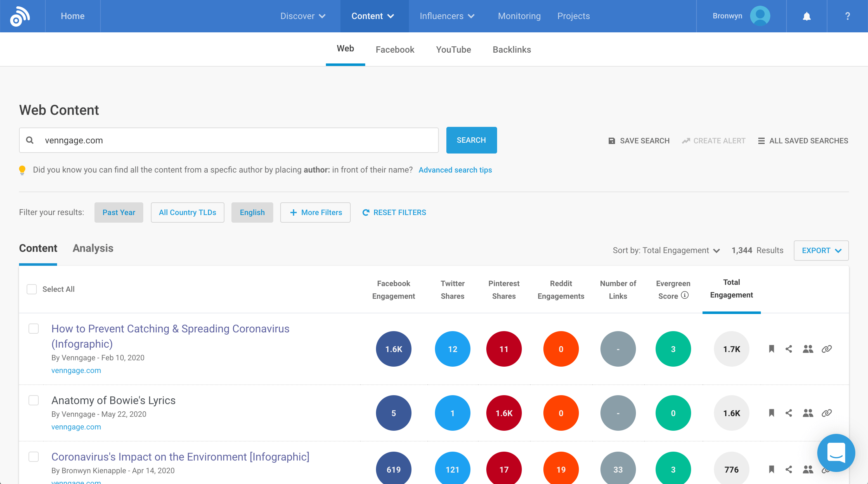
Task: Click the BuzzSumo logo icon
Action: tap(20, 16)
